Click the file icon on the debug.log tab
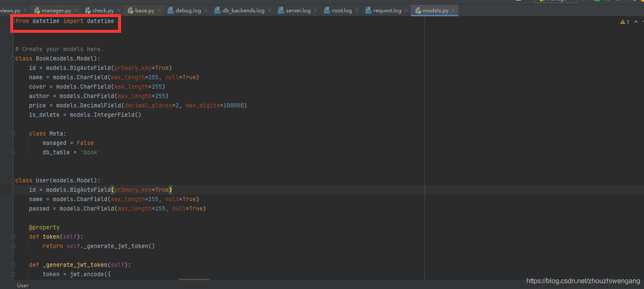 pyautogui.click(x=170, y=10)
